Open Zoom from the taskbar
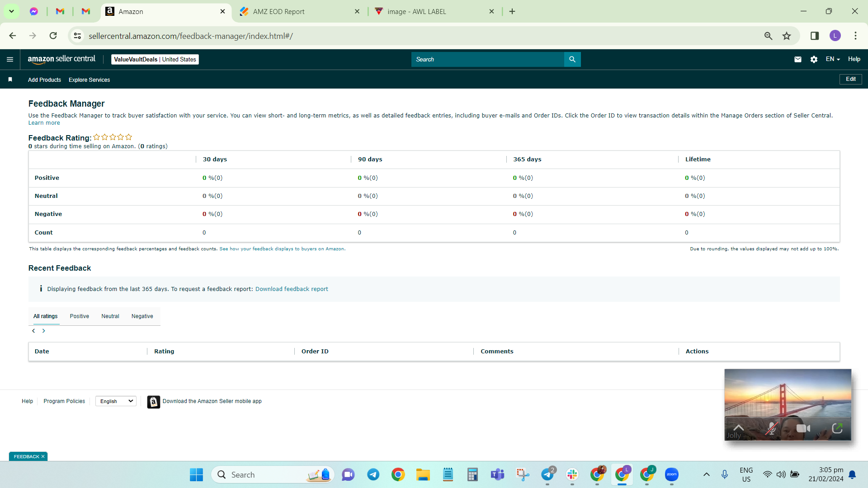This screenshot has width=868, height=488. pyautogui.click(x=672, y=475)
